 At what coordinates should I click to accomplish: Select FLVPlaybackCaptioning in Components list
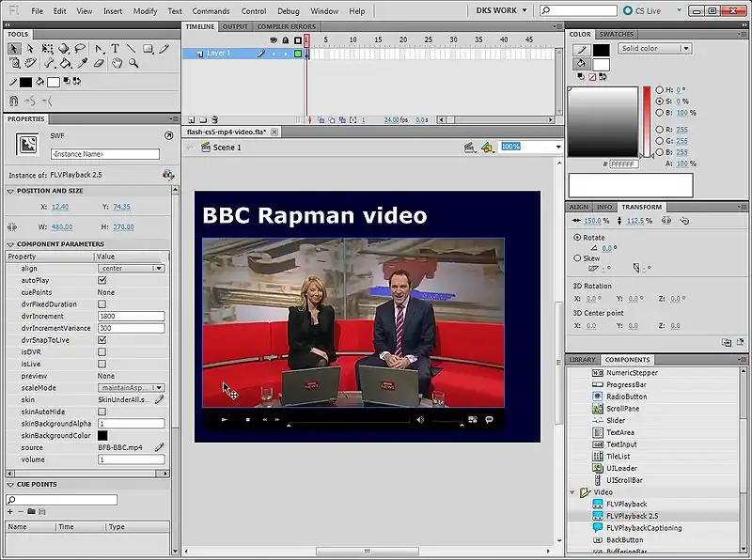coord(645,528)
